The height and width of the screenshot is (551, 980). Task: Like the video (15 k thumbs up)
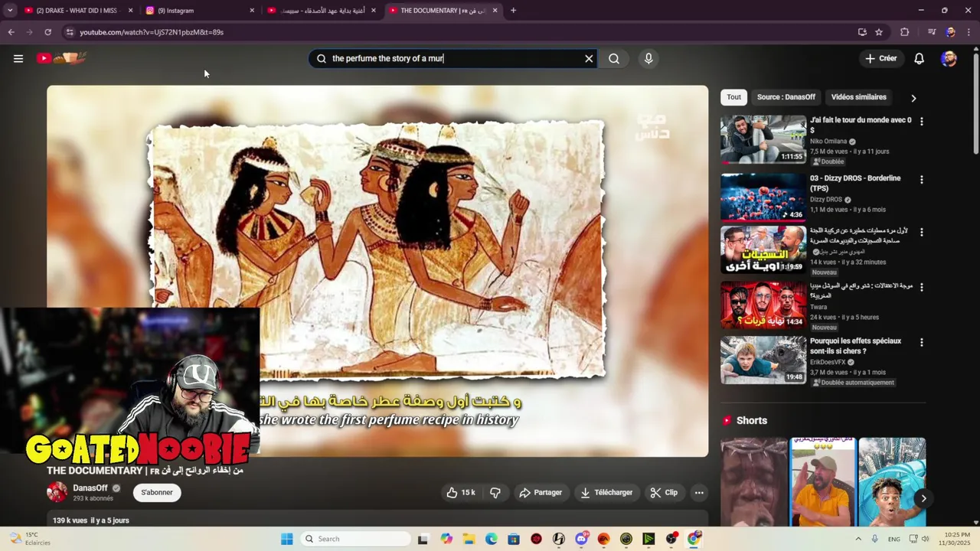coord(461,492)
